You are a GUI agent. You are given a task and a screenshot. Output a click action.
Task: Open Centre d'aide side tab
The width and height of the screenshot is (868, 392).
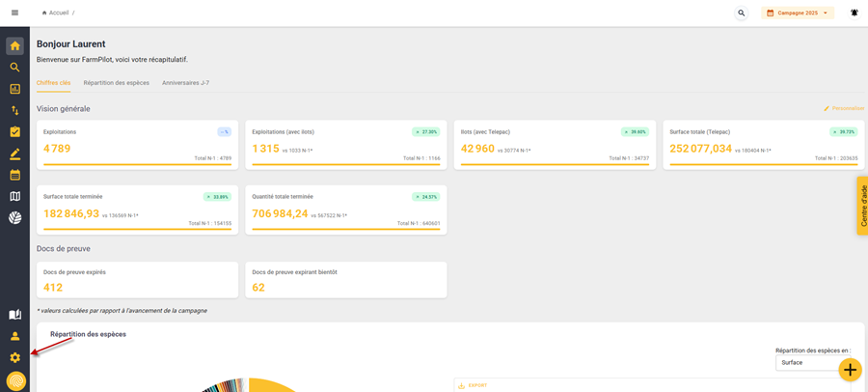pos(862,206)
